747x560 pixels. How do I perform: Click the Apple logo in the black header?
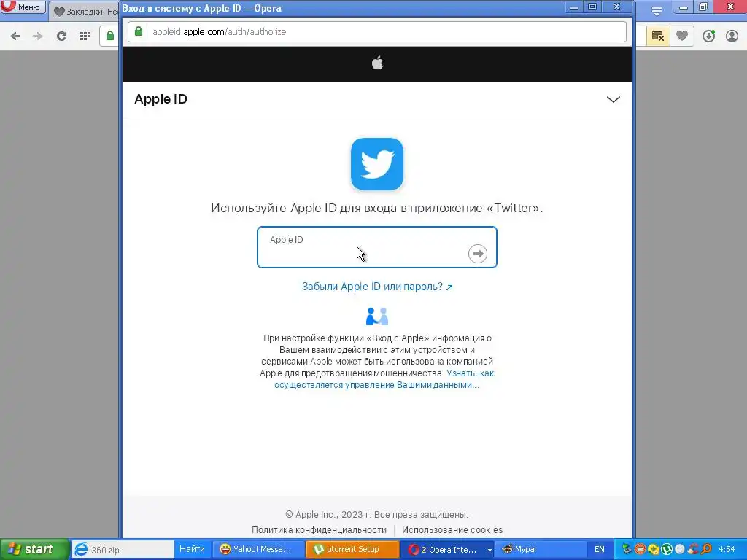click(377, 63)
